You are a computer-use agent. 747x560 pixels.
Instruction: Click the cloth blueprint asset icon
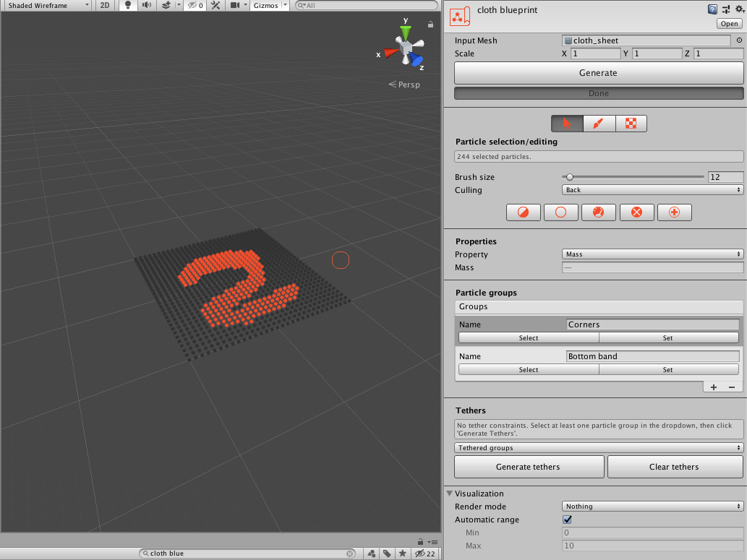(459, 16)
